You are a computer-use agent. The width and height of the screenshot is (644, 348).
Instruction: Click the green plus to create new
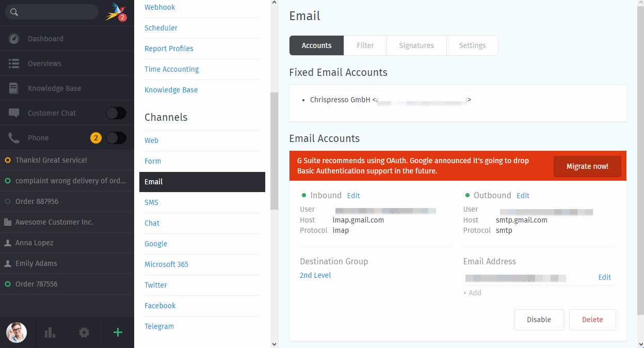point(118,333)
